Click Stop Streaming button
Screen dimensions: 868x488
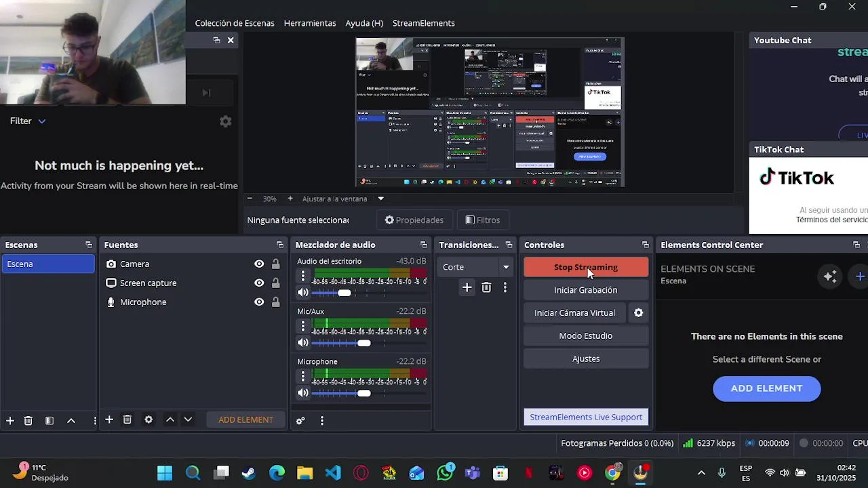(586, 267)
